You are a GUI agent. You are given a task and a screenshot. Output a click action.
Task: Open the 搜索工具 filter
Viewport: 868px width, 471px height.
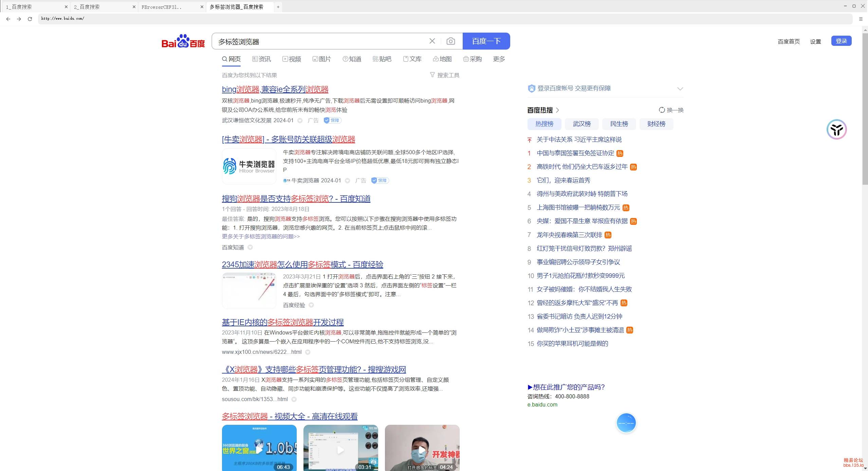pyautogui.click(x=445, y=75)
